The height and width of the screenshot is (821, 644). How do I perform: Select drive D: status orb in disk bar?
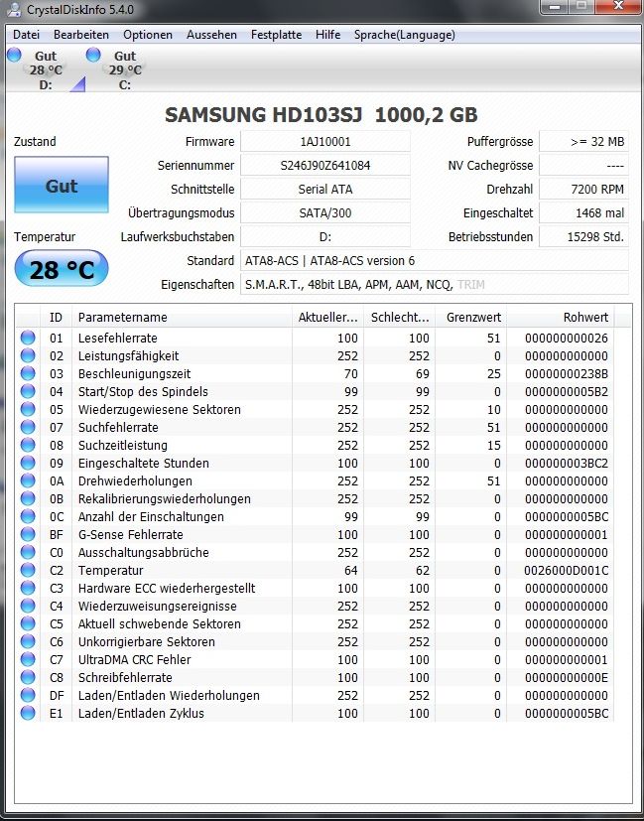[x=14, y=55]
